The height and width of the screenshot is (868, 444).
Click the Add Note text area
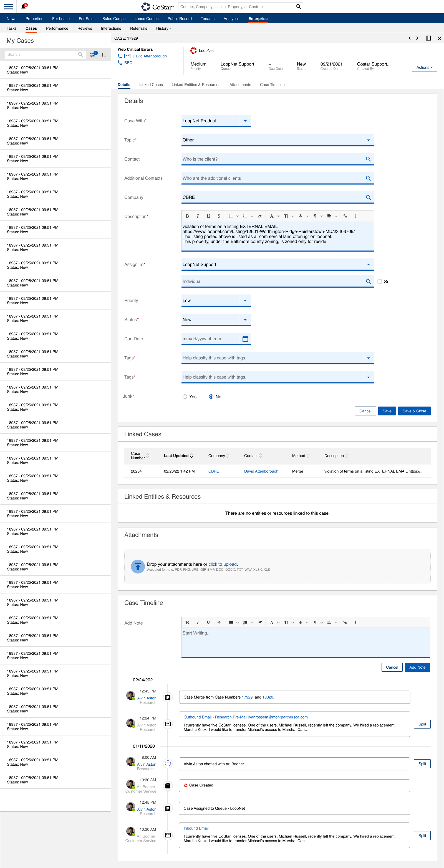[306, 642]
